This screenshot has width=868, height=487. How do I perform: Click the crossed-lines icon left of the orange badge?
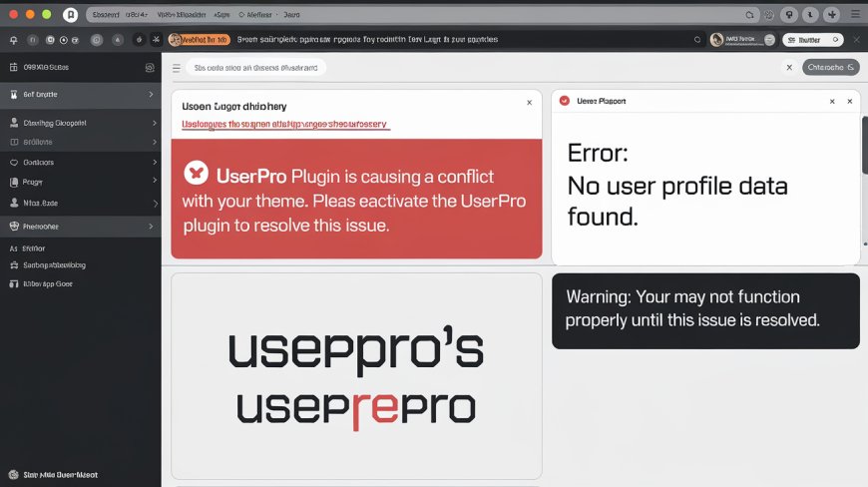click(x=156, y=39)
